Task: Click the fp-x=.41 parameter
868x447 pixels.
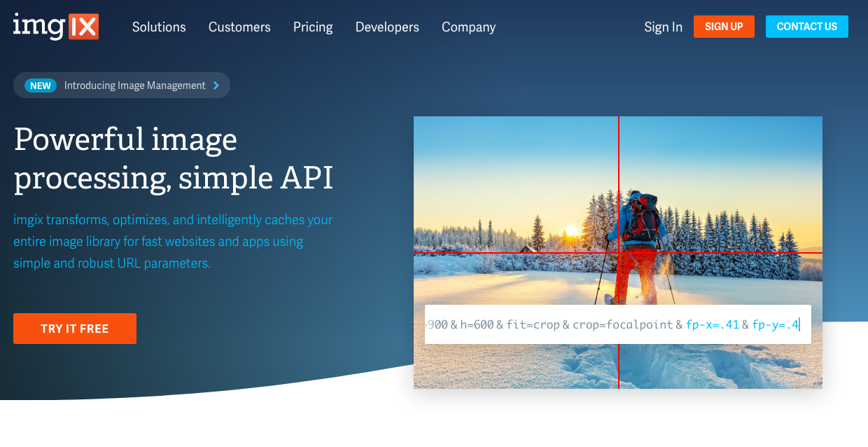Action: [x=712, y=324]
